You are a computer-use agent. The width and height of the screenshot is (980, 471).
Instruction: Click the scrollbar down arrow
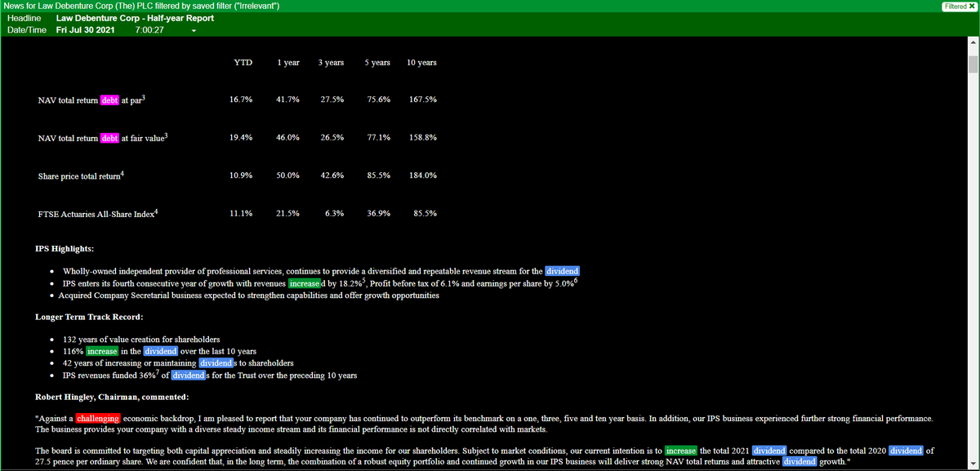tap(973, 465)
